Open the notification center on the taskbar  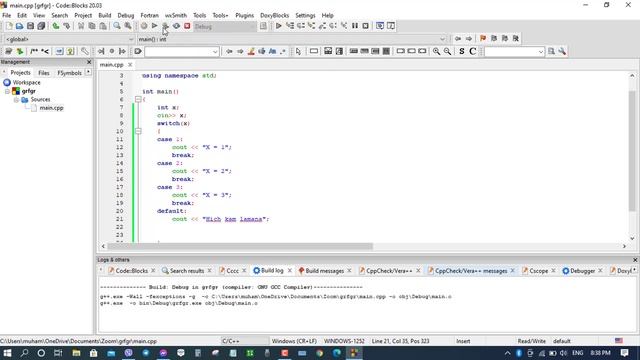624,353
